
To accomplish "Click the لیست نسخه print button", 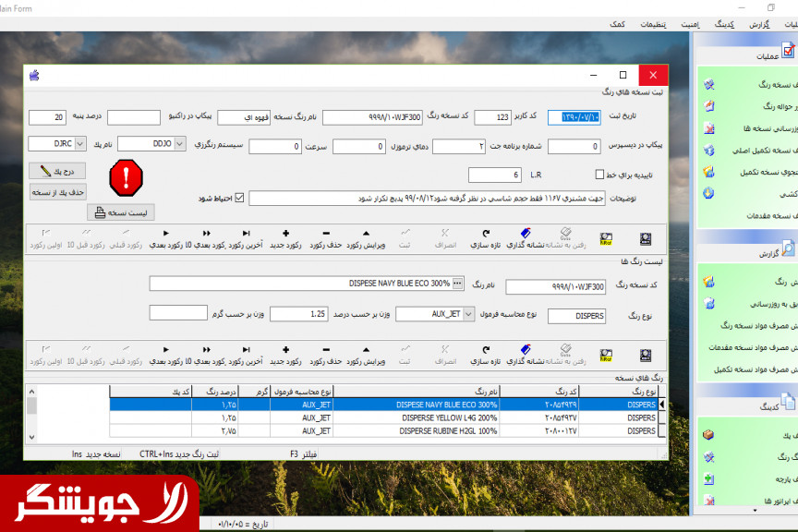I will point(121,212).
